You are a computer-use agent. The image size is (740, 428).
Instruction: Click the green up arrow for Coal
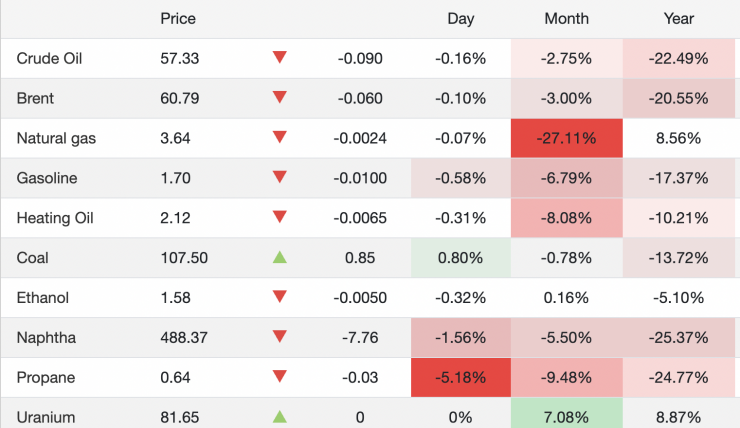point(280,257)
